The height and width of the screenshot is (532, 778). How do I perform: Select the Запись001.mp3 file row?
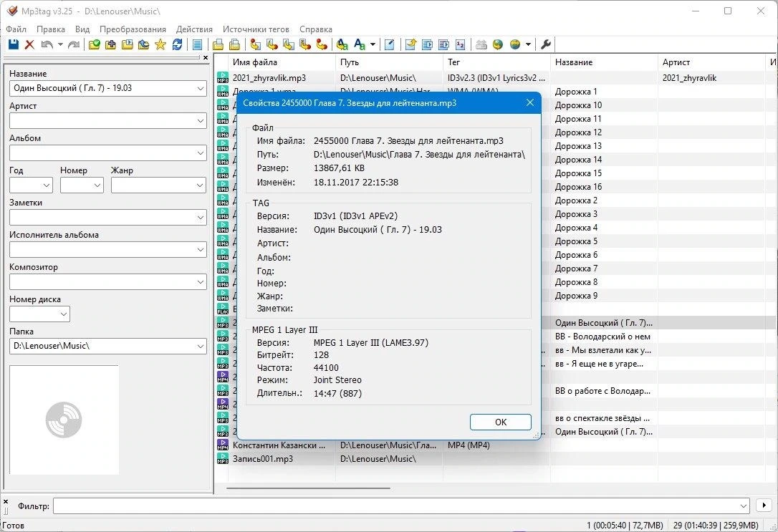(x=496, y=459)
